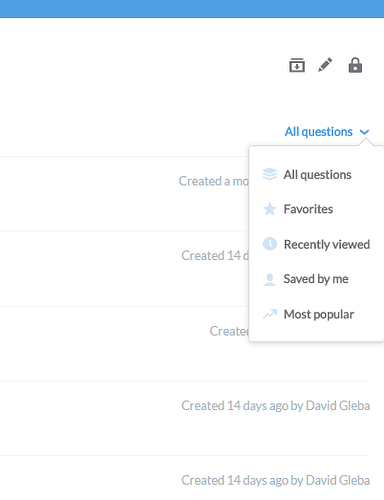Screen dimensions: 384x500
Task: Click the stacked layers icon beside All questions
Action: point(270,174)
